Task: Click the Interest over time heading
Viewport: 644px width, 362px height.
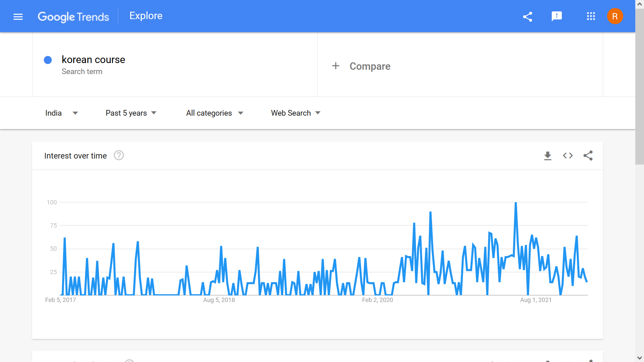Action: click(75, 156)
